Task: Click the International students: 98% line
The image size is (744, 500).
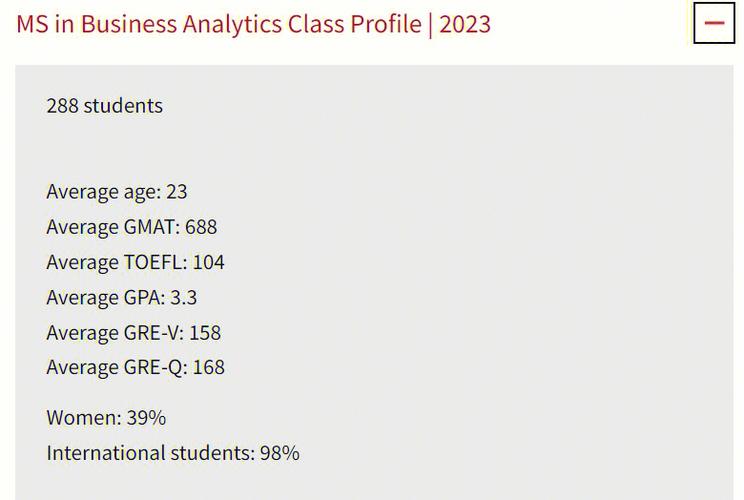Action: pos(173,453)
